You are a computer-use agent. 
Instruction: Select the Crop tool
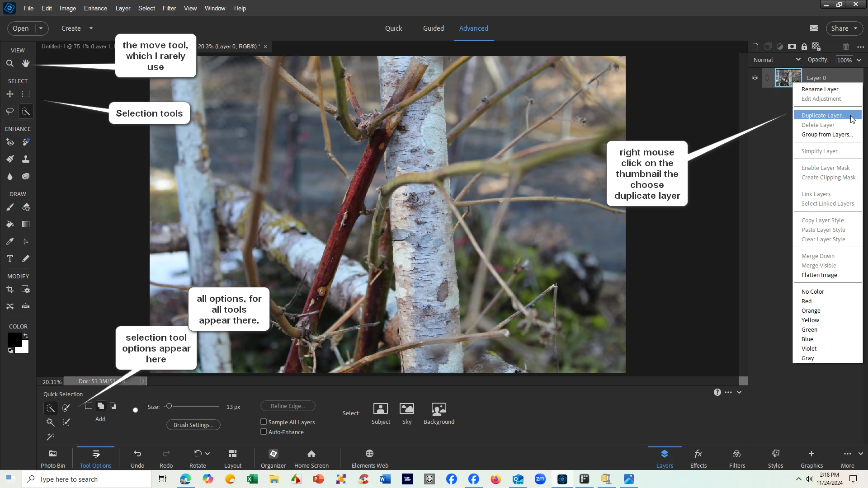point(9,290)
